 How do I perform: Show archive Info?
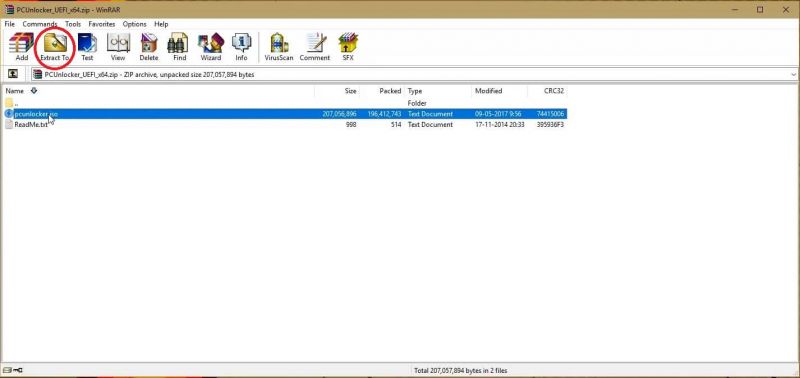coord(241,47)
